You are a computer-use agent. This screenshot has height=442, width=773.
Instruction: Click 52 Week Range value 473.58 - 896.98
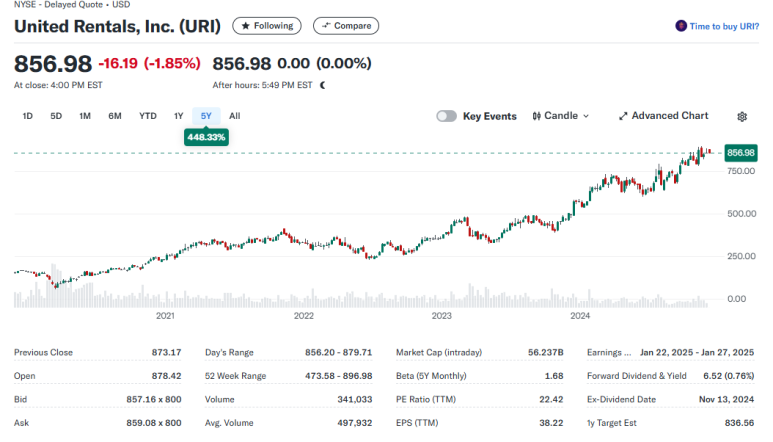[x=339, y=376]
